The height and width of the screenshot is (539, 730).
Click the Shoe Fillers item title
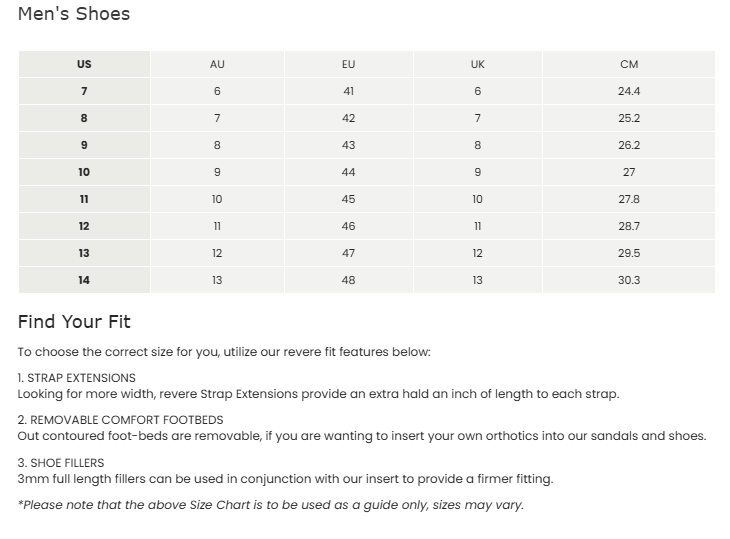pos(61,463)
